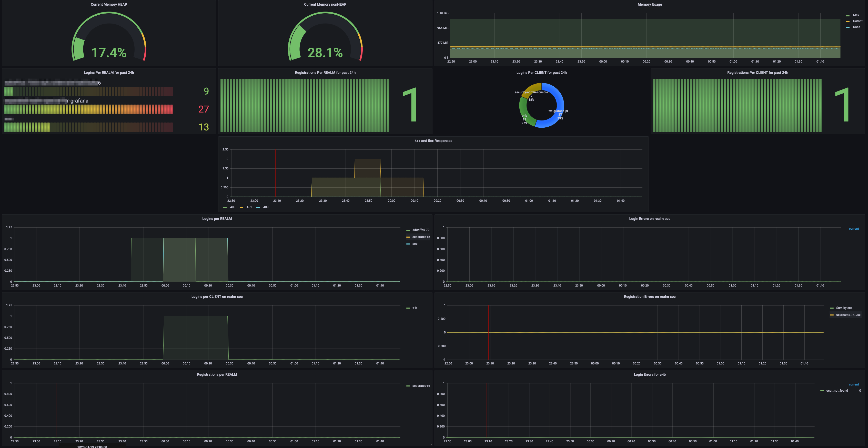Select the soc series legend label
This screenshot has height=448, width=868.
(x=415, y=244)
